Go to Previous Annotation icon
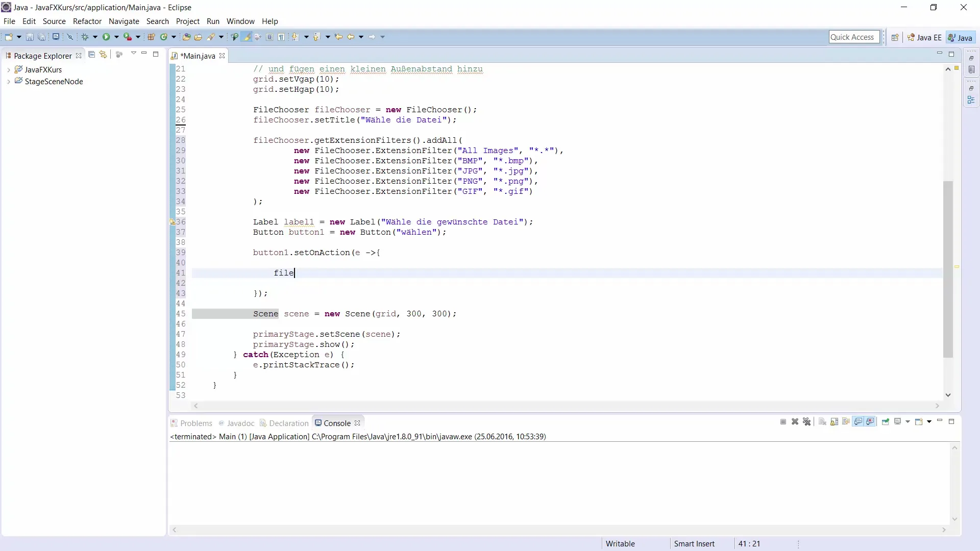980x551 pixels. 316,37
